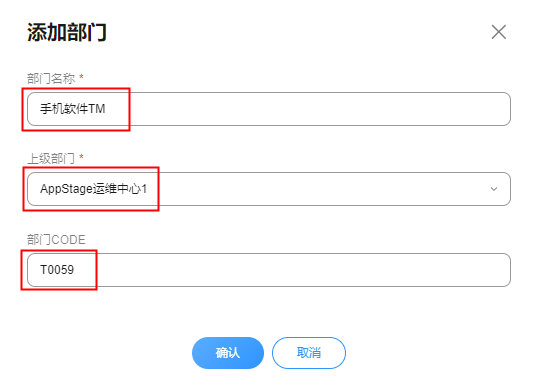
Task: Select the AppStage运维中心1 text value
Action: click(x=93, y=189)
